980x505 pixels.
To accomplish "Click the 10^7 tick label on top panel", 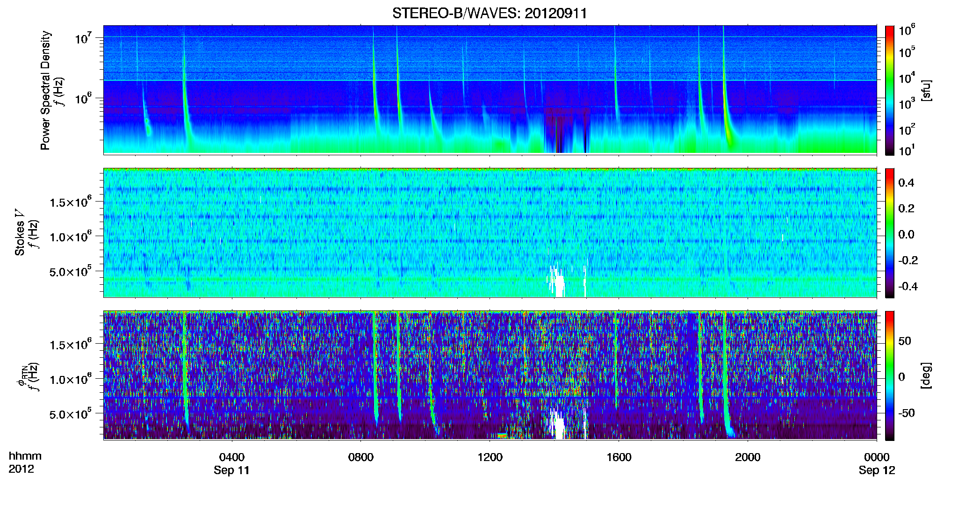I will coord(83,38).
